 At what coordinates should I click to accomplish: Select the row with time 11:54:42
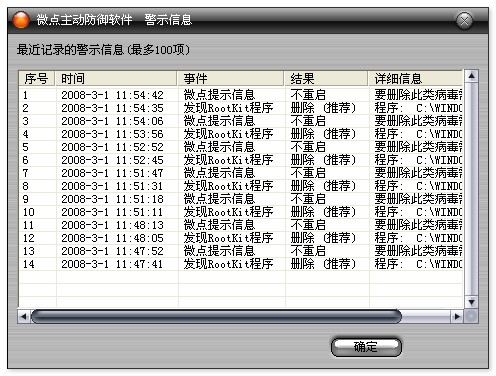point(241,95)
